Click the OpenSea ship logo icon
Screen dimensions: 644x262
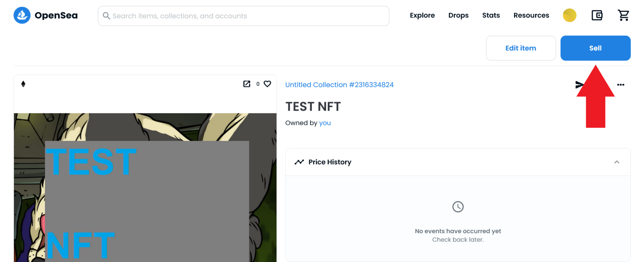22,15
